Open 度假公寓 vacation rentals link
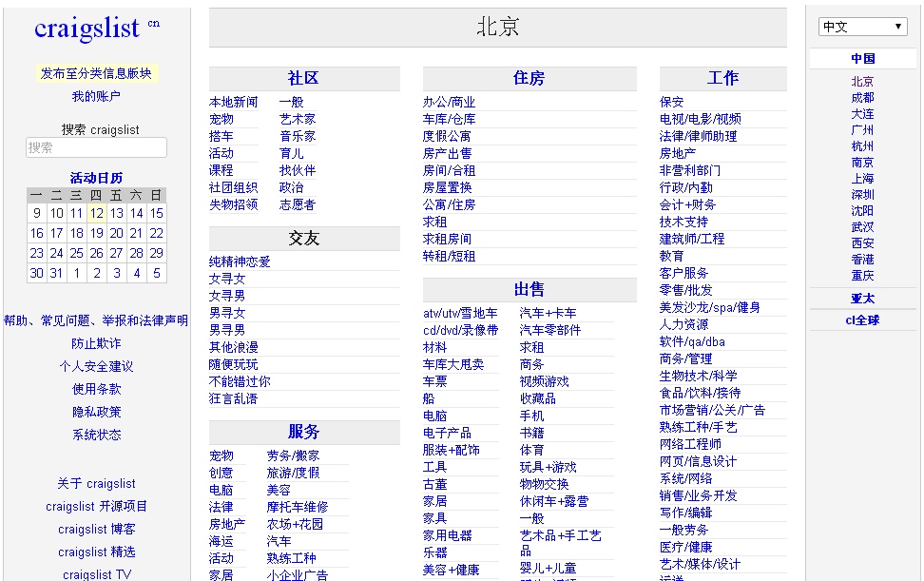Screen dimensions: 924x581 (448, 137)
